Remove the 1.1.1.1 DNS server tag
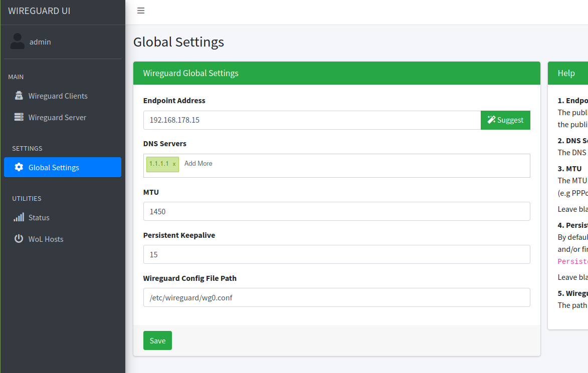The height and width of the screenshot is (373, 588). (174, 164)
